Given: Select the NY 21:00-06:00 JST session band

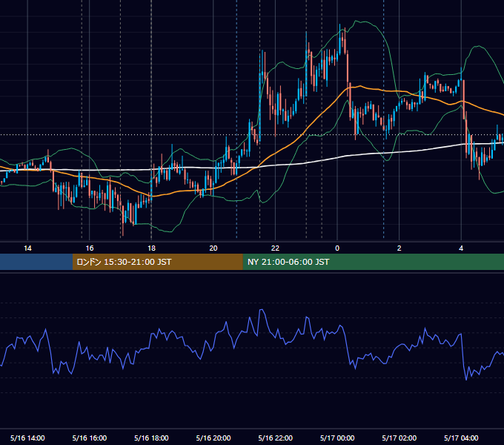Looking at the screenshot, I should point(373,262).
